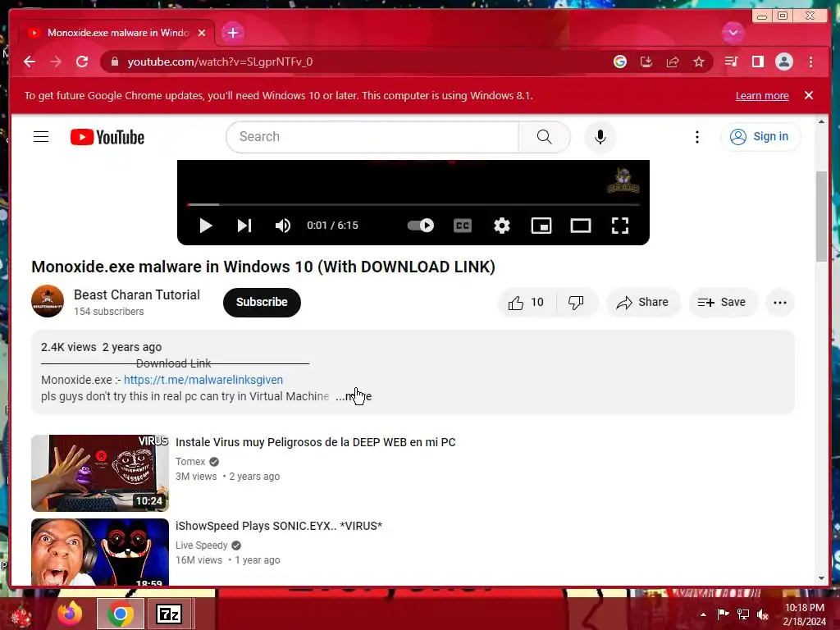The height and width of the screenshot is (630, 840).
Task: Mute the video volume speaker icon
Action: tap(283, 226)
